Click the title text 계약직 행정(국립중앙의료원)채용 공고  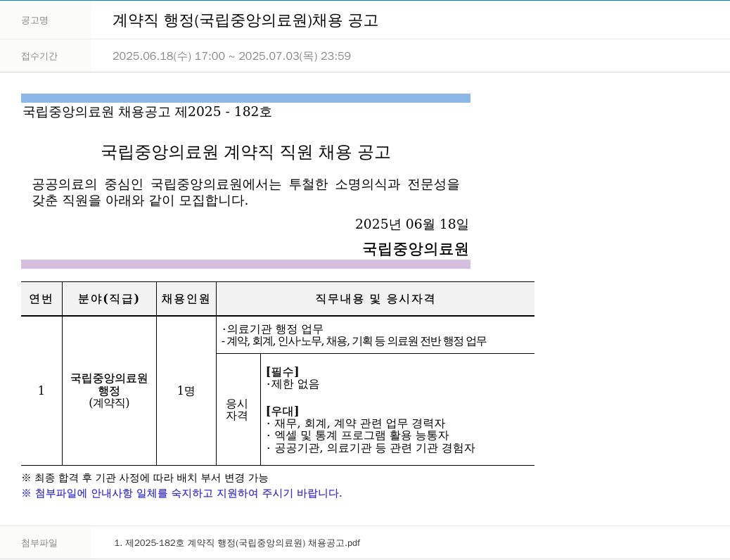pyautogui.click(x=245, y=20)
